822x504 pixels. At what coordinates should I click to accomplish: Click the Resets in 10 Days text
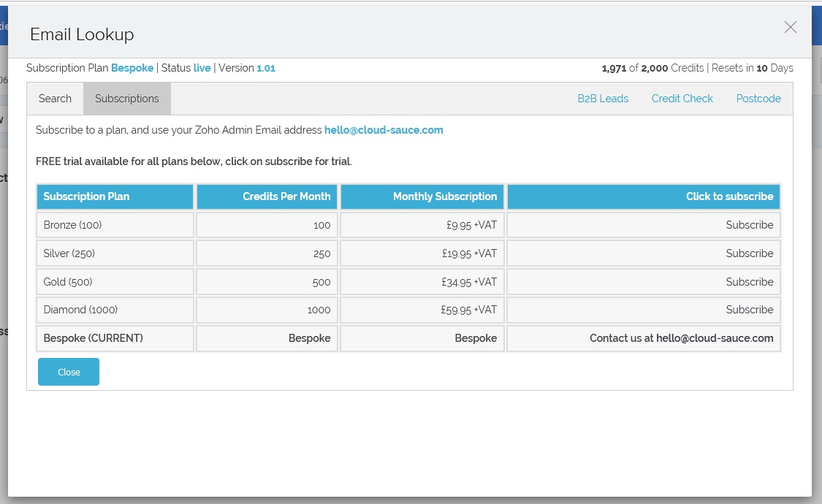[x=753, y=68]
